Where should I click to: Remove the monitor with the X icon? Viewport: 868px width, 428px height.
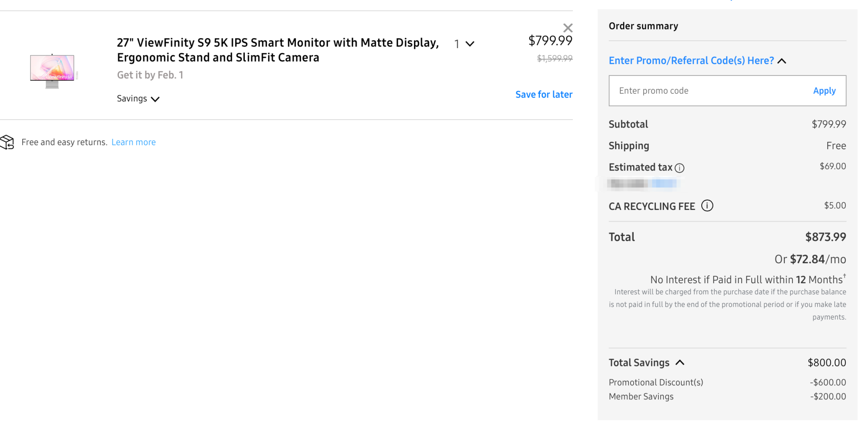[568, 28]
